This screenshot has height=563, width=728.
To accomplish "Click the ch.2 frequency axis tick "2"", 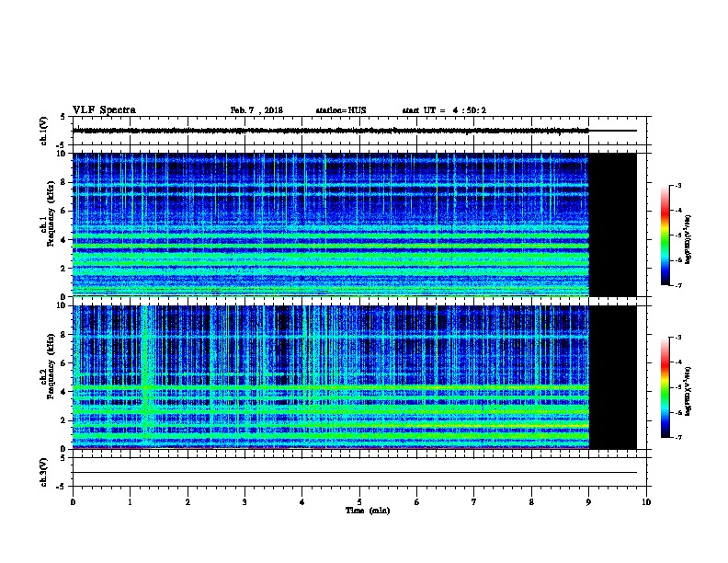I will [x=63, y=420].
